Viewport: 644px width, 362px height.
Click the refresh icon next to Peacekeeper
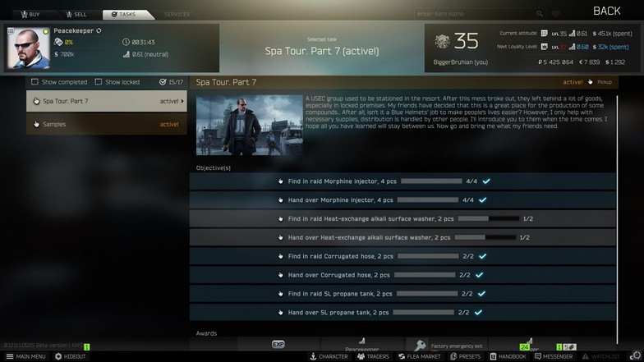pyautogui.click(x=99, y=31)
